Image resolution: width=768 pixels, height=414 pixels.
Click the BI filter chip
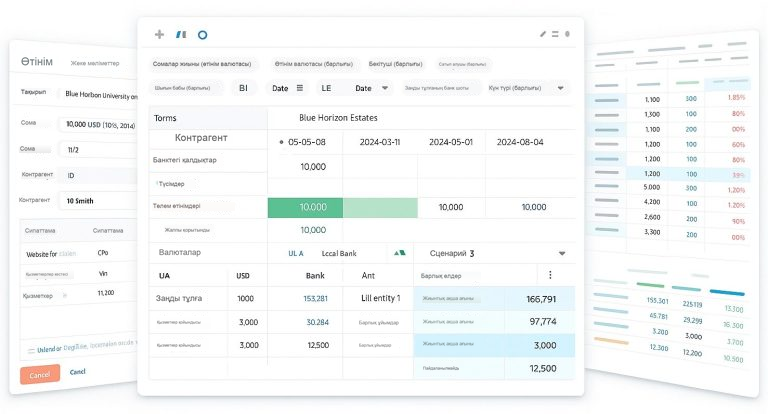click(243, 88)
